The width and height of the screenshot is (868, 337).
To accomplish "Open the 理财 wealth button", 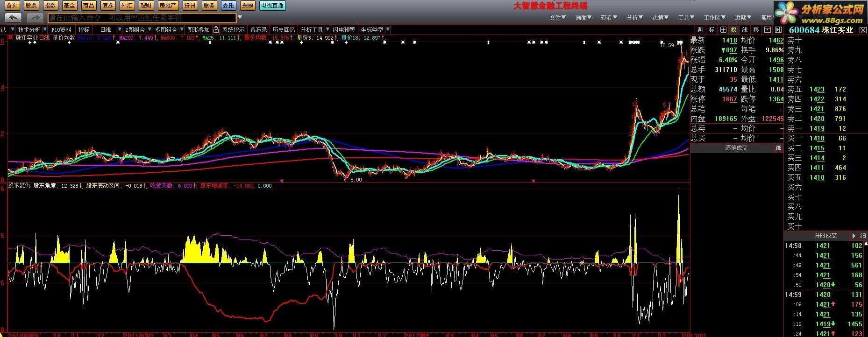I will click(x=146, y=6).
